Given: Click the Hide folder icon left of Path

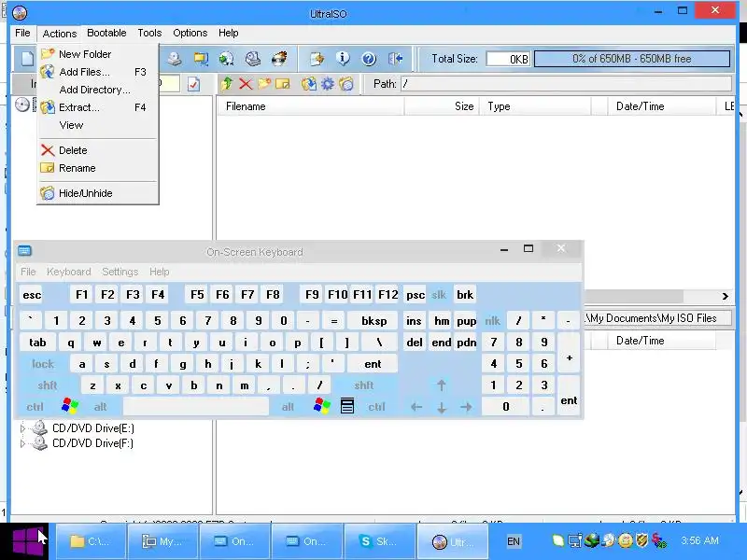Looking at the screenshot, I should point(346,84).
